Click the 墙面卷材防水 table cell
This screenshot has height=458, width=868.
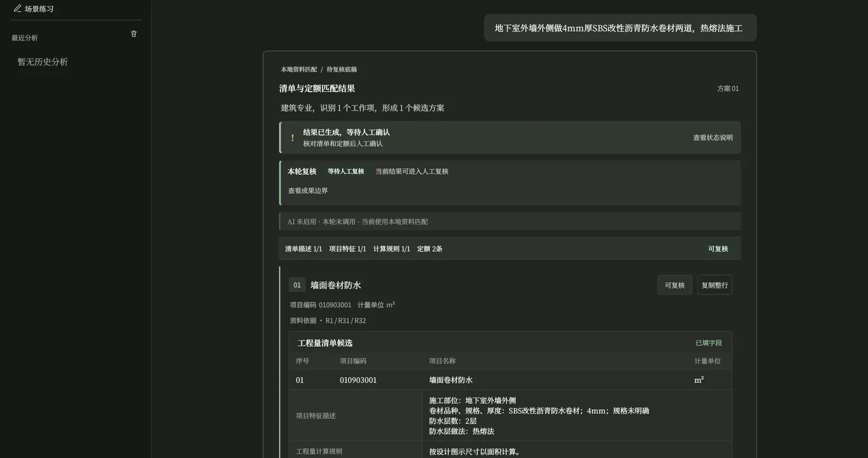451,380
